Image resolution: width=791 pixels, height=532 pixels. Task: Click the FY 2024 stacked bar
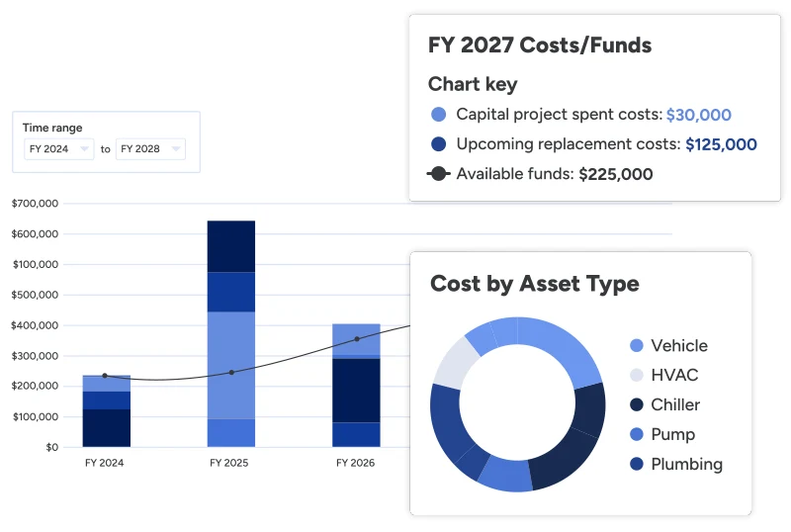[107, 410]
